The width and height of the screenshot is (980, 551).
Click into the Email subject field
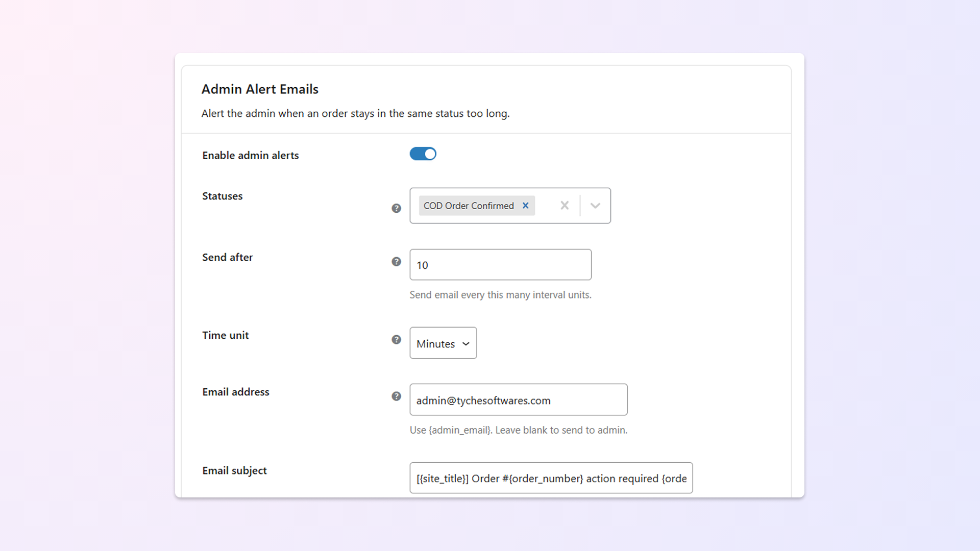551,478
